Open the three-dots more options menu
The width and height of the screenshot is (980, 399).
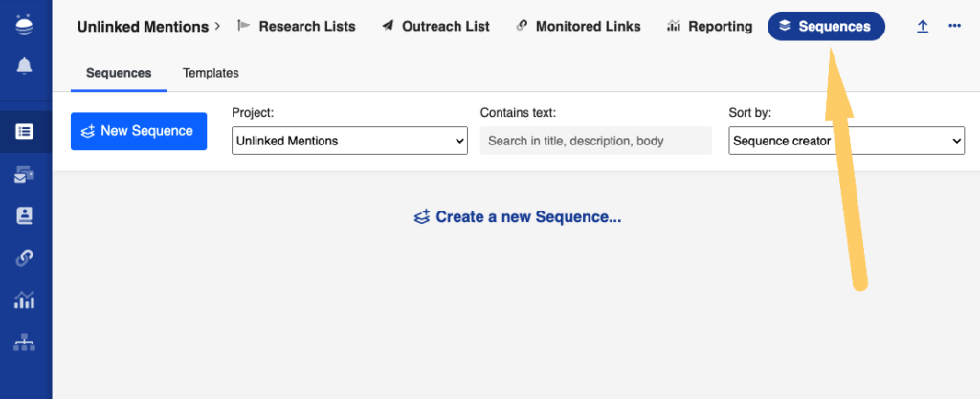tap(954, 27)
